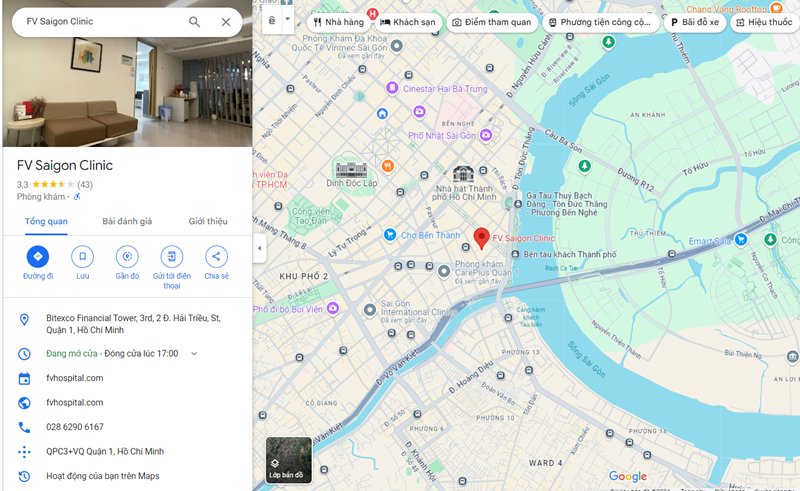Save the place with the Lưu icon
This screenshot has width=800, height=491.
tap(82, 257)
